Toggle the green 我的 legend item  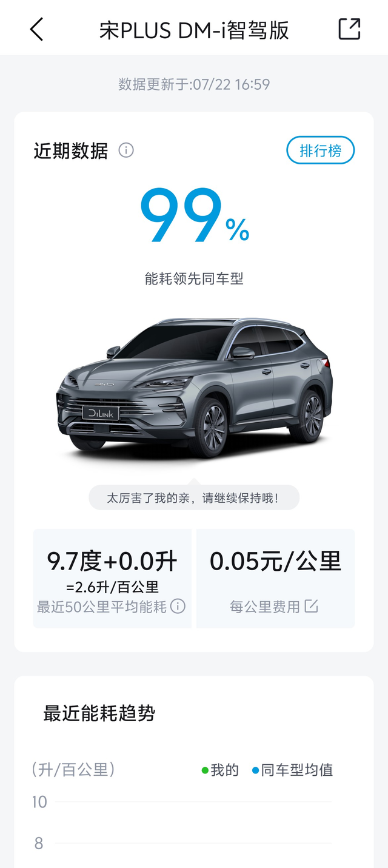220,770
